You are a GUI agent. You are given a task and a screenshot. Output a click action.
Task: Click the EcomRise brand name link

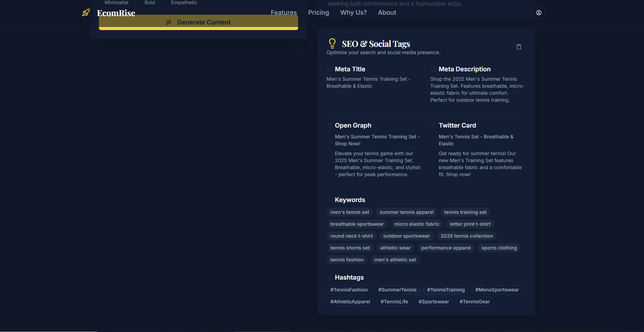tap(116, 13)
